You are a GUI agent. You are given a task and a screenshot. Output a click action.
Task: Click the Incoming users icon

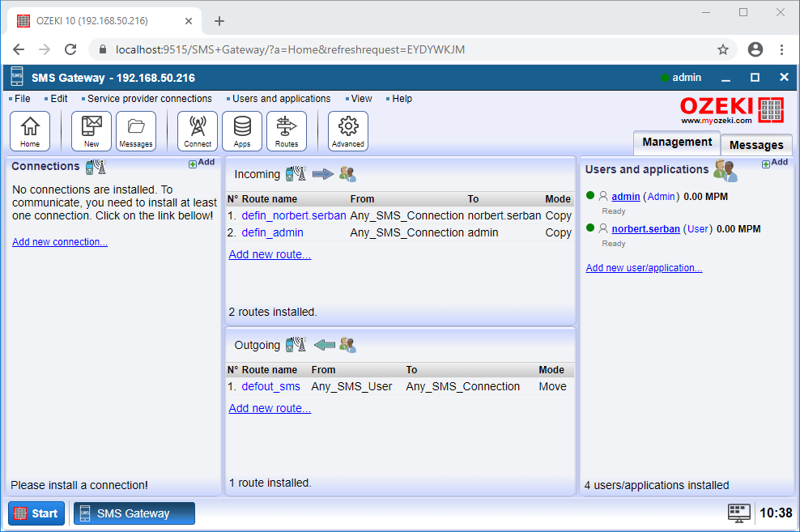click(x=347, y=174)
